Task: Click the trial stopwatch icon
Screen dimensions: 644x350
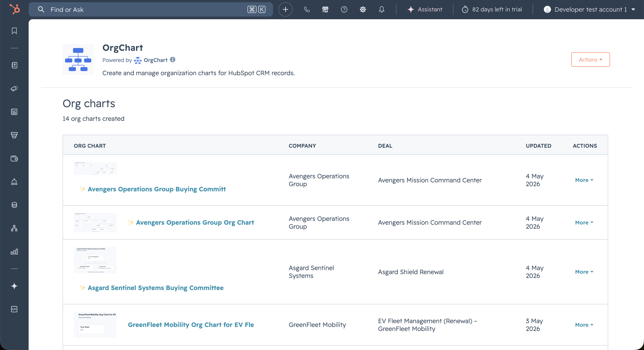Action: point(465,9)
